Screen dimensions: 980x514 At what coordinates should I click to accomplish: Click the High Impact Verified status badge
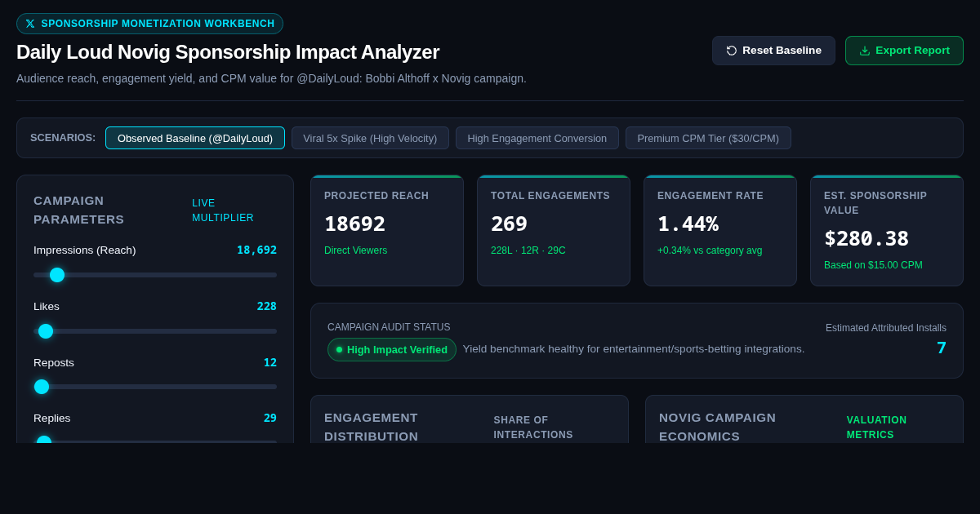coord(392,349)
